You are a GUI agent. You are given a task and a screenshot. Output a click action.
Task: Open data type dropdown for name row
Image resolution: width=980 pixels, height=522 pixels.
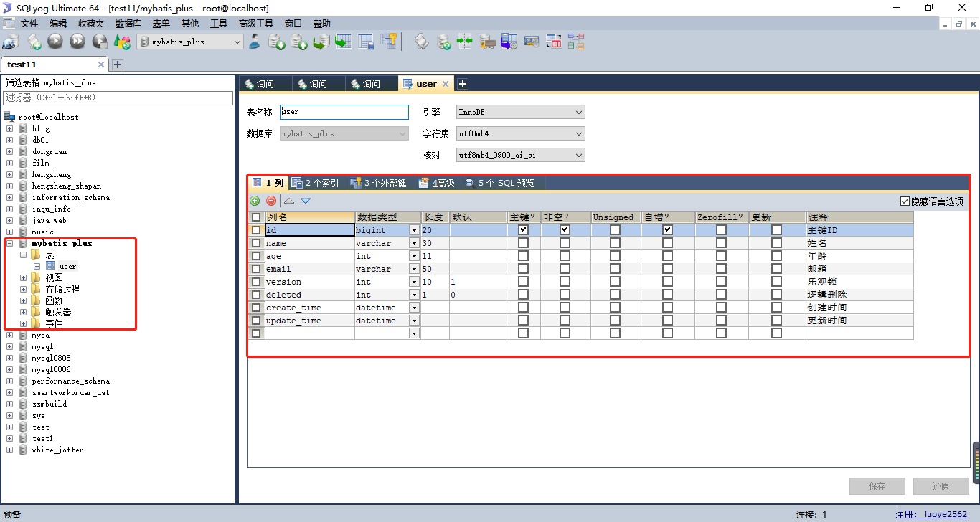(x=414, y=243)
